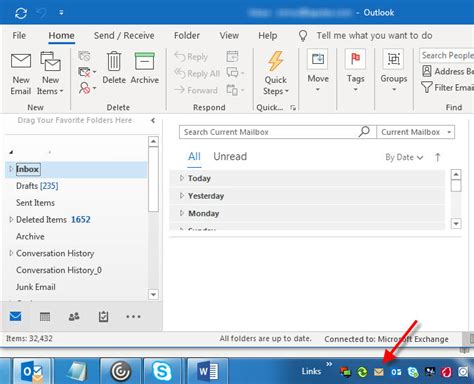Switch to the Calendar view icon
The image size is (474, 384).
(45, 316)
